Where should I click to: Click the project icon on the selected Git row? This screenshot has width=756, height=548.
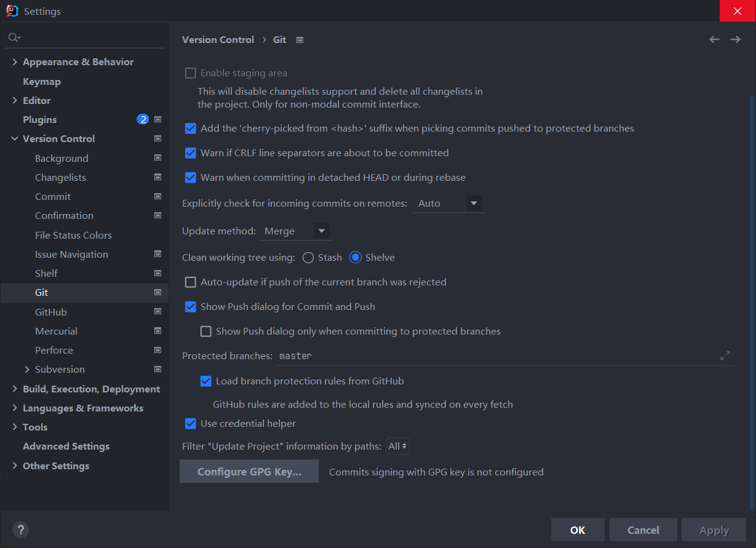[x=157, y=292]
